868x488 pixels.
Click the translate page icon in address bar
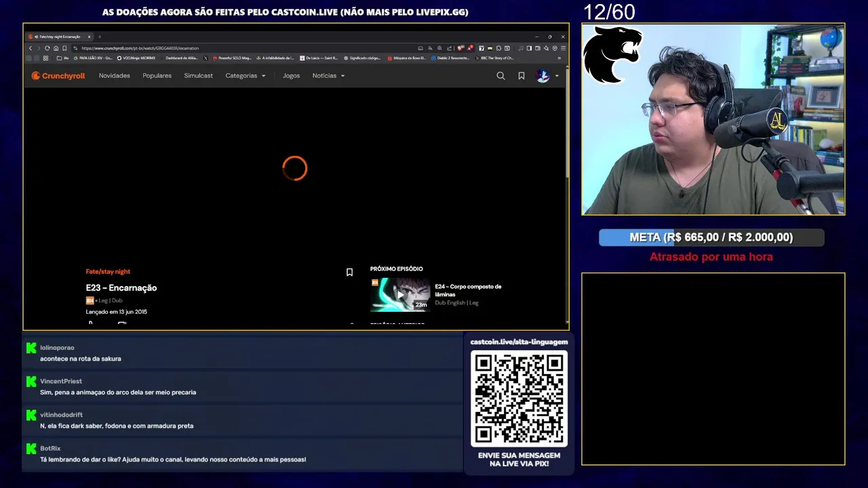(x=430, y=48)
